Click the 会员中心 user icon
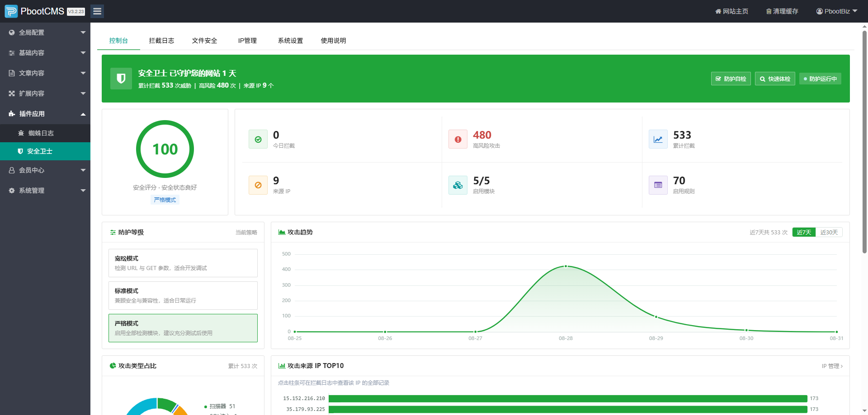This screenshot has width=868, height=415. [x=12, y=170]
